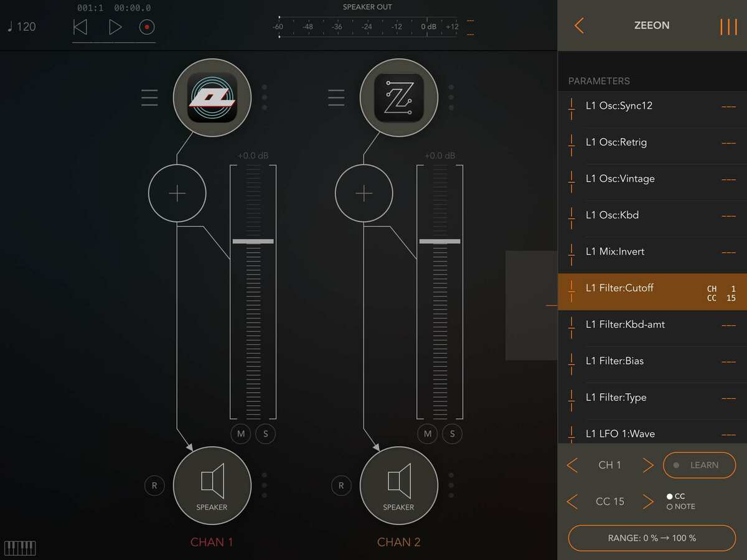
Task: Open three-dot options beside CHAN 1 plugin
Action: coord(265,98)
